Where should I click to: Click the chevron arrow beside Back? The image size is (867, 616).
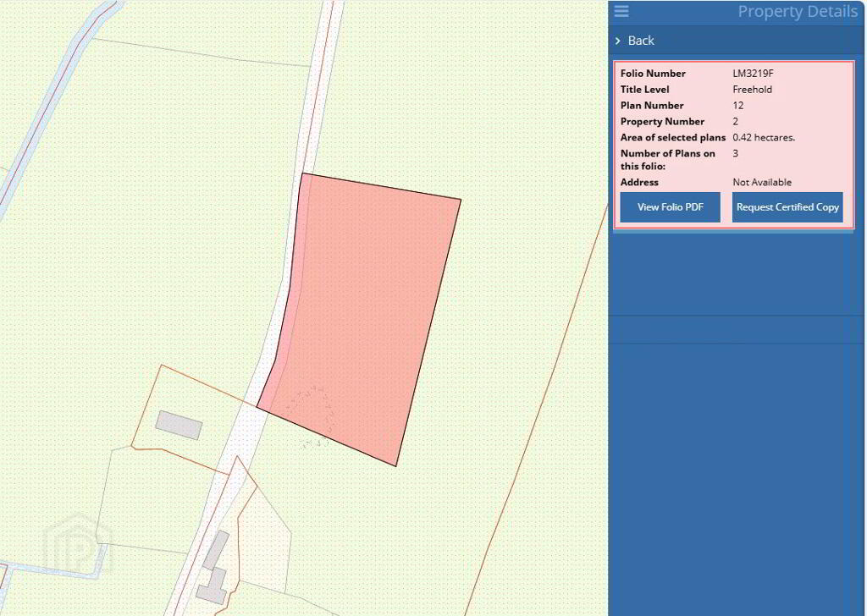click(x=618, y=41)
